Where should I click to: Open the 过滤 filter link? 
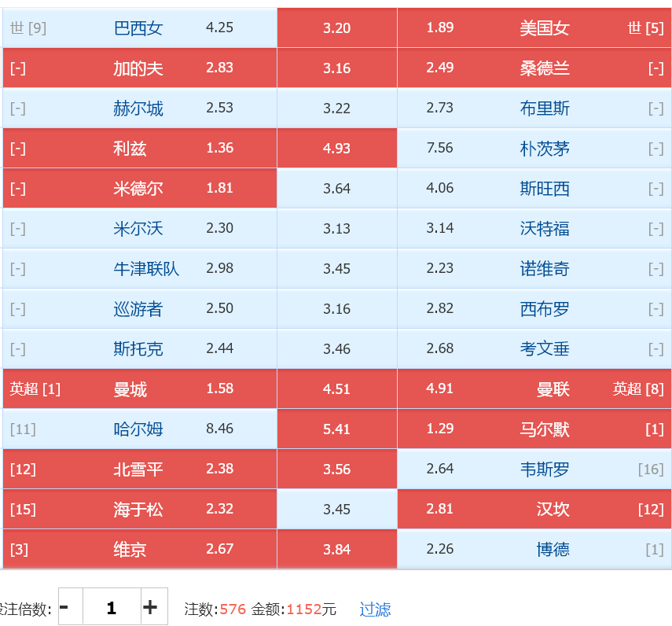375,609
